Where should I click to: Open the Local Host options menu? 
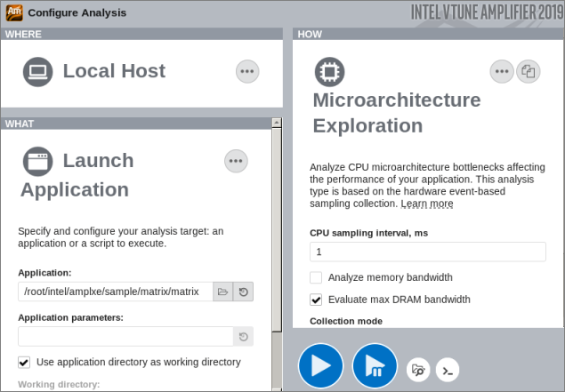coord(247,71)
